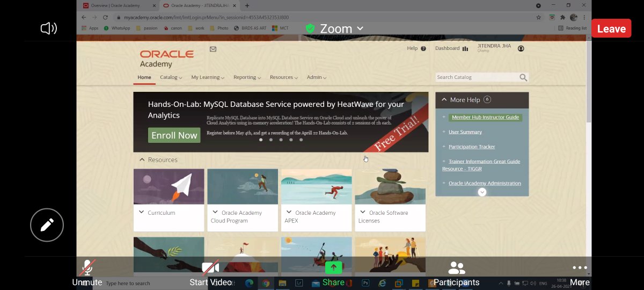Expand the Oracle Software Licenses card
This screenshot has width=644, height=290.
click(x=363, y=212)
